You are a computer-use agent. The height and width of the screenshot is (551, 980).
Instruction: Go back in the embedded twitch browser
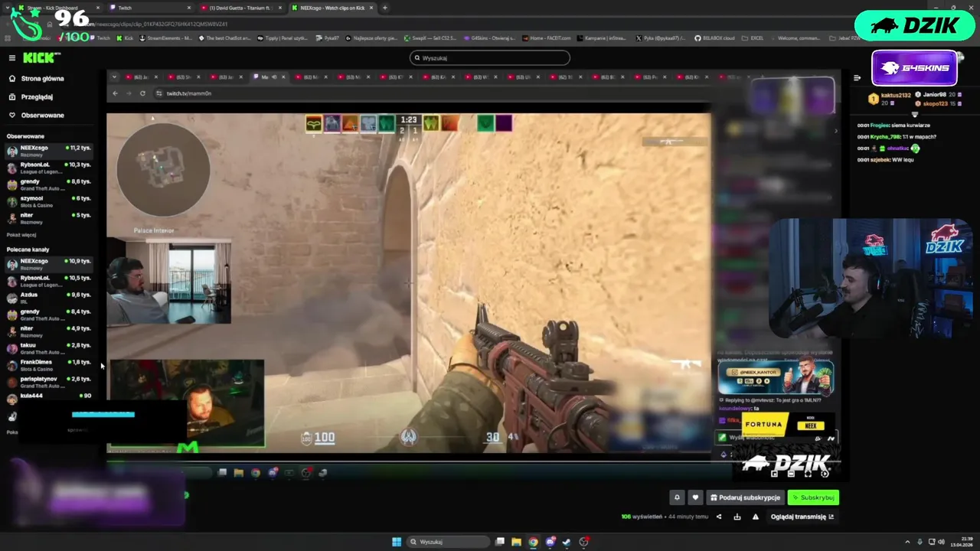tap(115, 93)
